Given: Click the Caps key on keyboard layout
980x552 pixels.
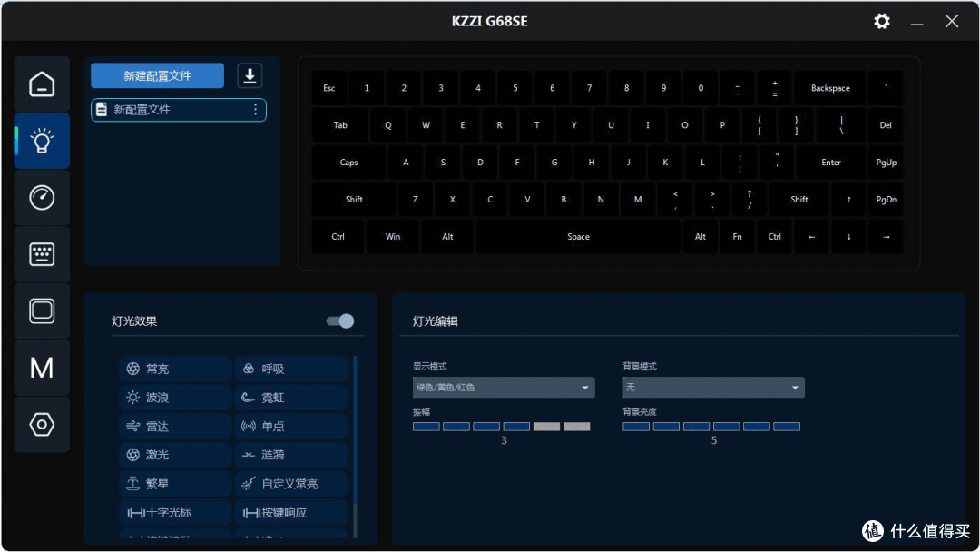Looking at the screenshot, I should [x=348, y=162].
